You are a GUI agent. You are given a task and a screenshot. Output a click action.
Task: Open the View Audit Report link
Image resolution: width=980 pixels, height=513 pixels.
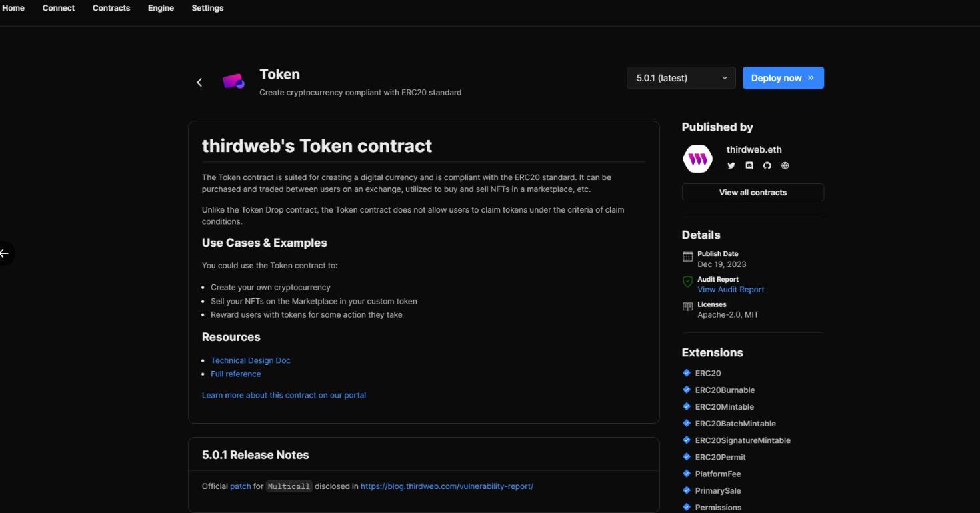[x=731, y=290]
